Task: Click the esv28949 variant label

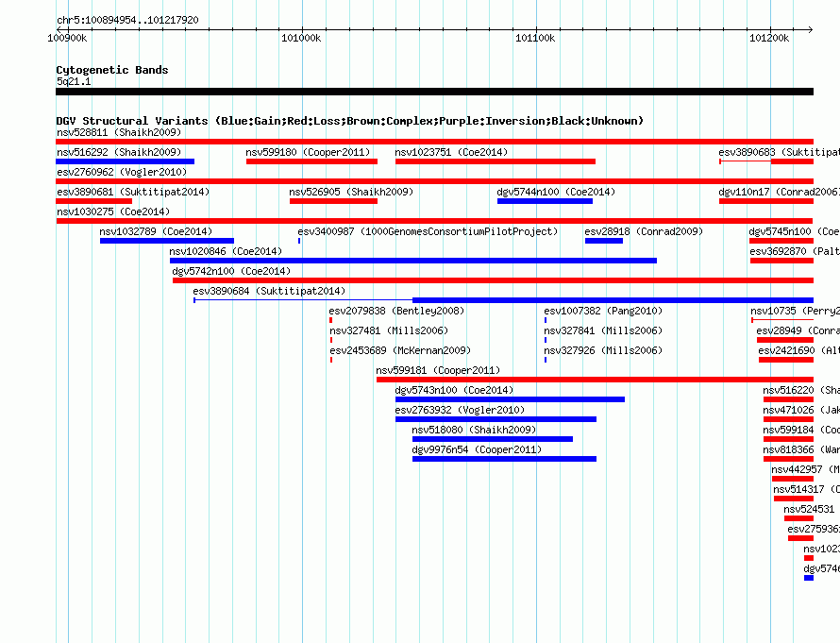Action: click(798, 330)
